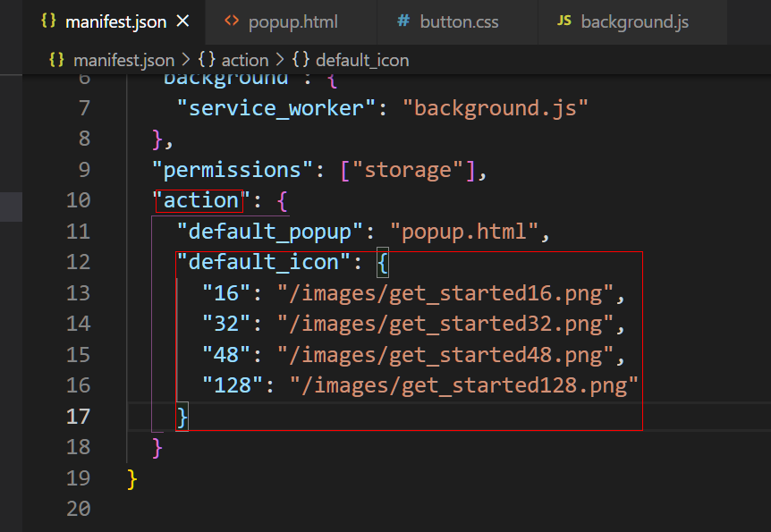
Task: Click line number 10 in the gutter
Action: [x=79, y=199]
